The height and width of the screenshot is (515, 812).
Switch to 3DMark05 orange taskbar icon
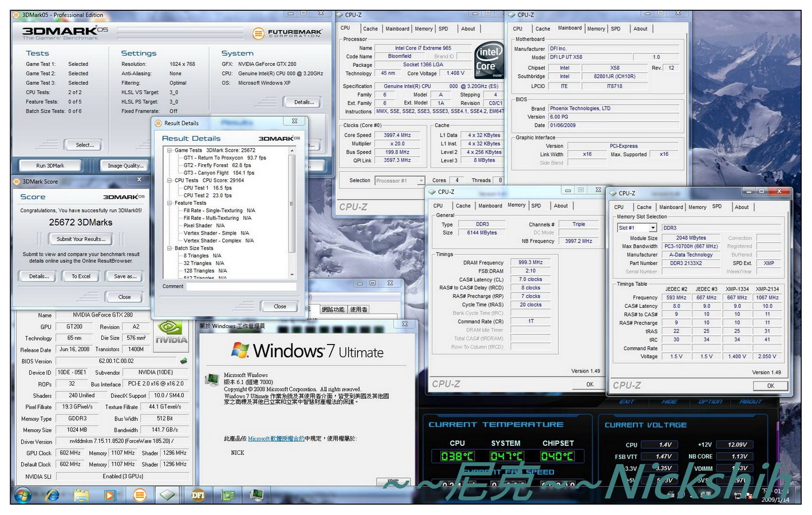point(139,494)
